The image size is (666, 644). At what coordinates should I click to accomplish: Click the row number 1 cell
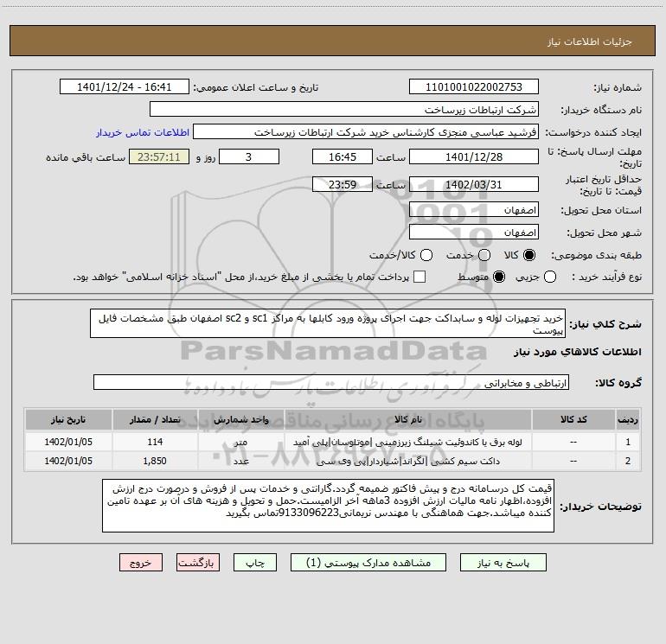(x=628, y=442)
